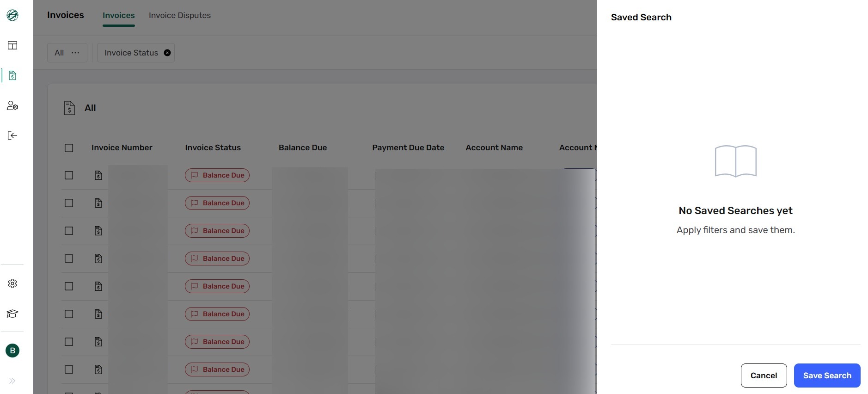The width and height of the screenshot is (868, 394).
Task: Open the graduation cap learning icon
Action: click(x=12, y=314)
